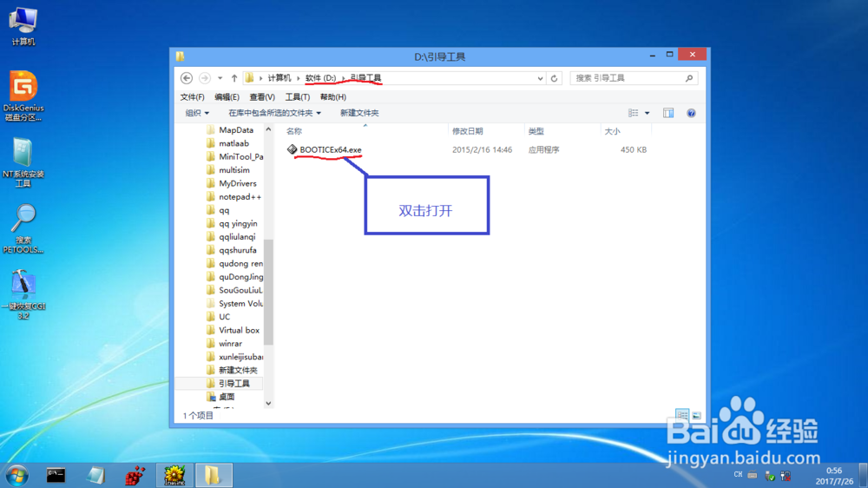Expand the view options dropdown arrow
The width and height of the screenshot is (868, 488).
[647, 113]
